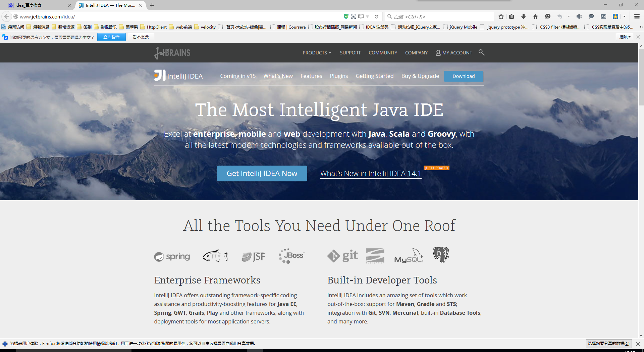The height and width of the screenshot is (352, 644).
Task: Open the 选项 options dropdown in translate bar
Action: 625,37
